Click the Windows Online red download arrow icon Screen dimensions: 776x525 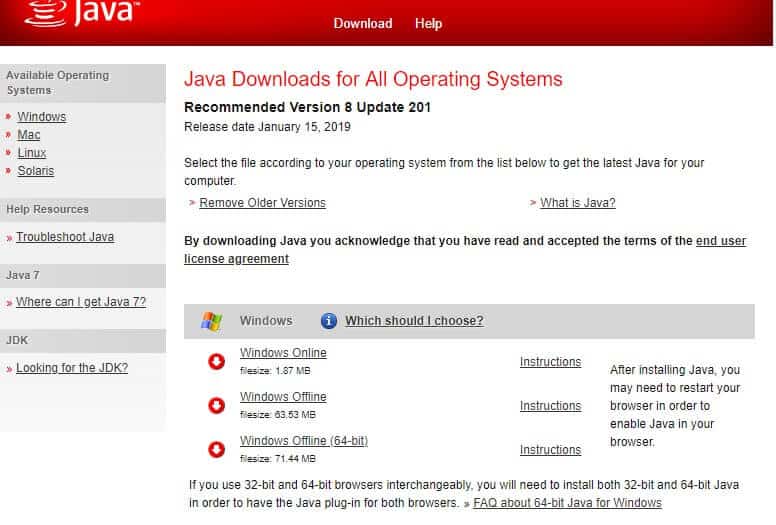(x=216, y=362)
